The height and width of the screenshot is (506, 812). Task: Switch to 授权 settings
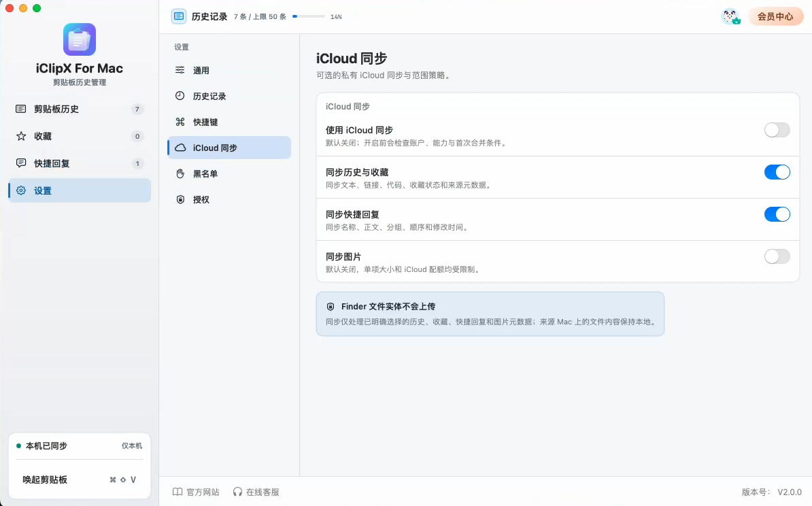[229, 199]
